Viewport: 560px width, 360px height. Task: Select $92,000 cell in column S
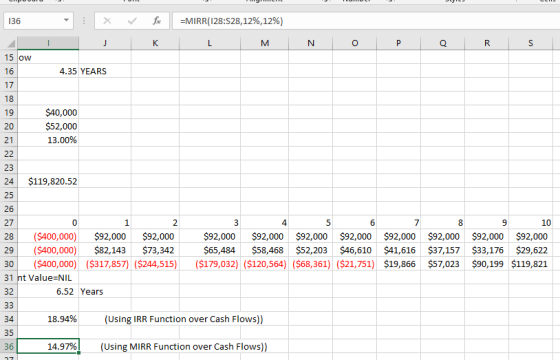tap(530, 236)
